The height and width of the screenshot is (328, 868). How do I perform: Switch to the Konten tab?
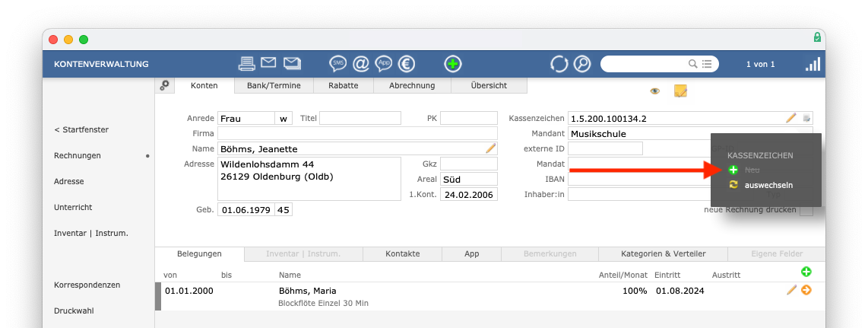[x=204, y=85]
